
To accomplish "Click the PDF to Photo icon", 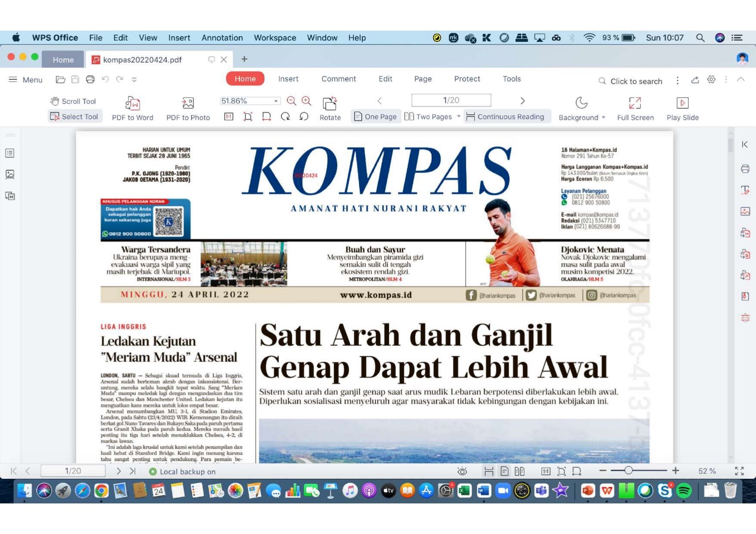I will [188, 103].
